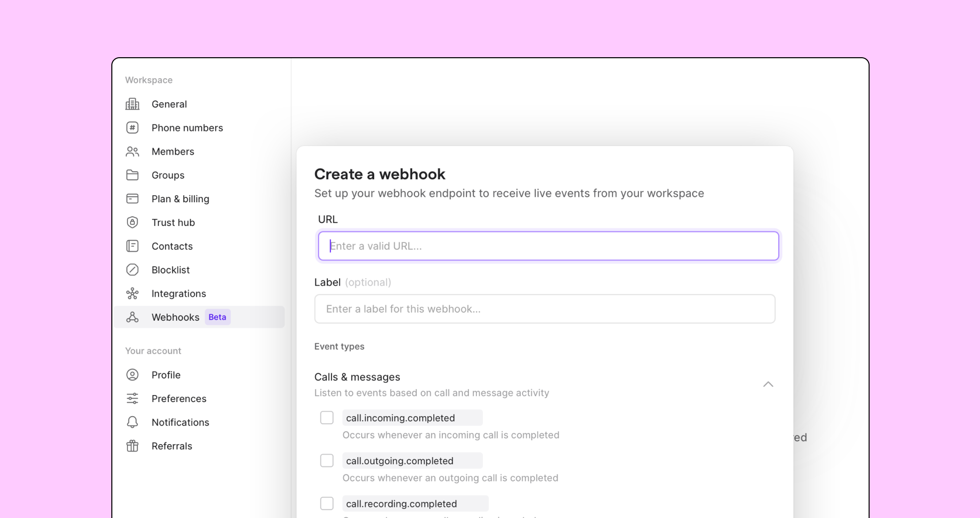Open your Profile settings
This screenshot has height=518, width=980.
166,374
